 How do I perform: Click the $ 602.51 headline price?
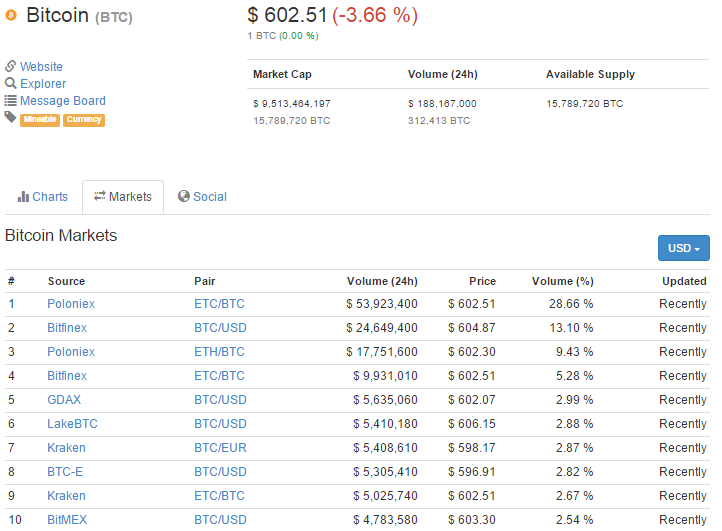click(287, 15)
